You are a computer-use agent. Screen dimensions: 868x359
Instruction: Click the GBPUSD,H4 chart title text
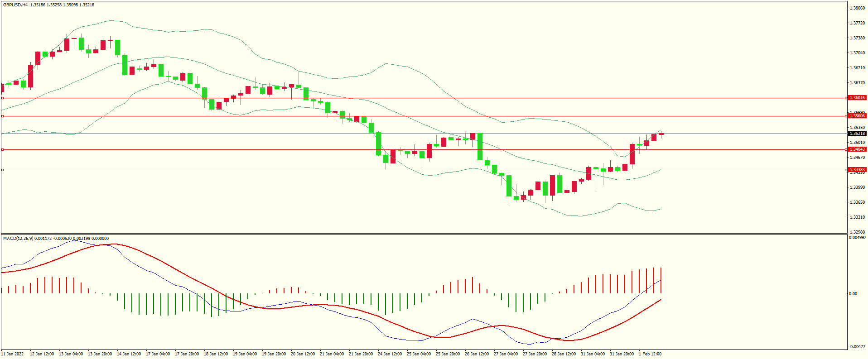pos(15,5)
